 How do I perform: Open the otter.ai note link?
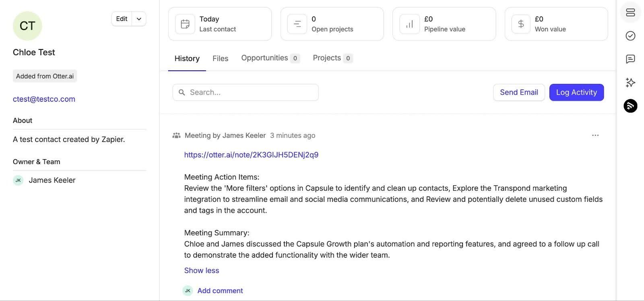point(251,155)
